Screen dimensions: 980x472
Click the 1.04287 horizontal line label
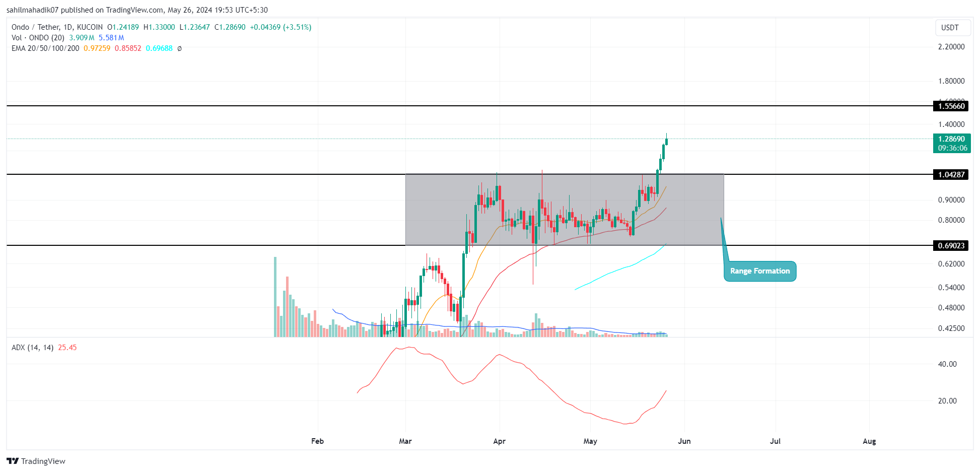(951, 174)
